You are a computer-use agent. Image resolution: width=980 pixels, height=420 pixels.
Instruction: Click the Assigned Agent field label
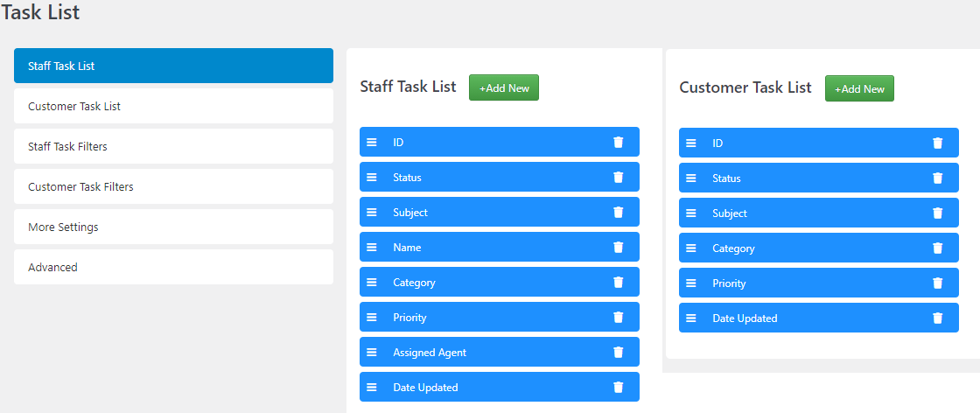tap(430, 352)
